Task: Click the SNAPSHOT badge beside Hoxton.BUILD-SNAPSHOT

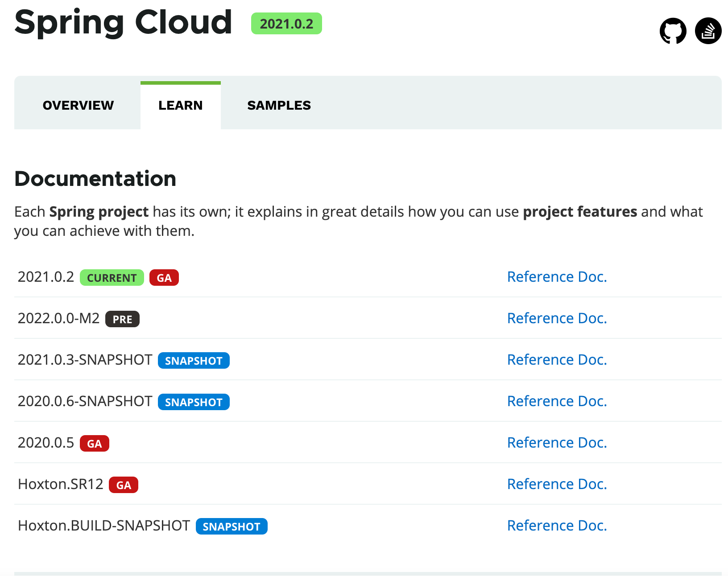Action: [232, 527]
